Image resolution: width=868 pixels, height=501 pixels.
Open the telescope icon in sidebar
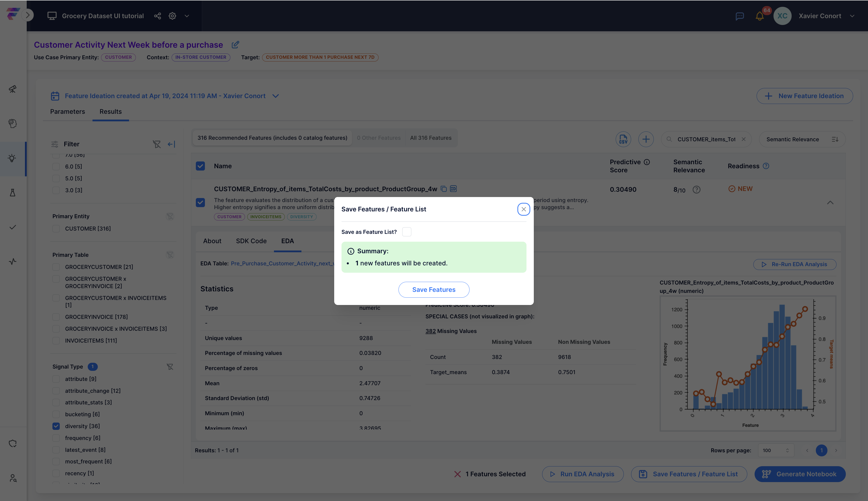pos(12,89)
